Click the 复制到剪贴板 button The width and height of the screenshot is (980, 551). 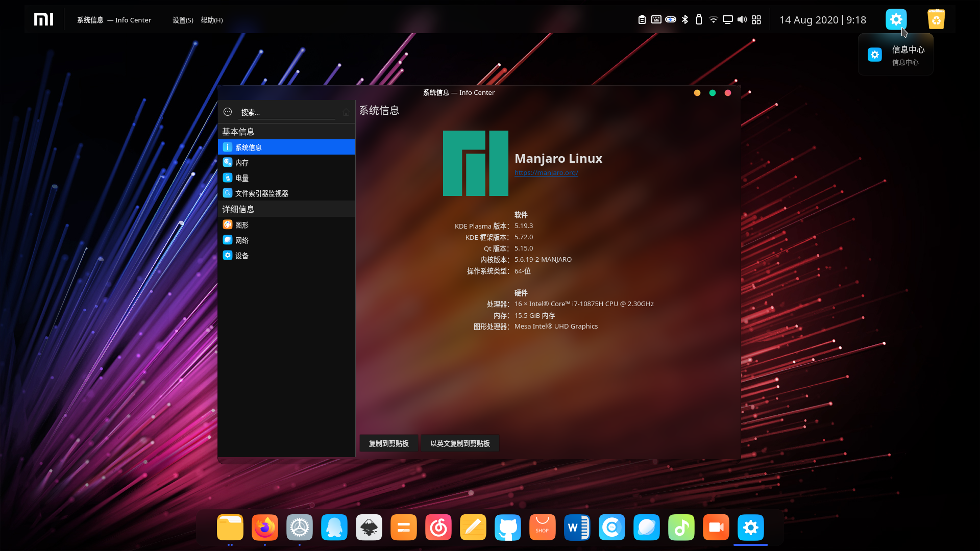tap(389, 443)
